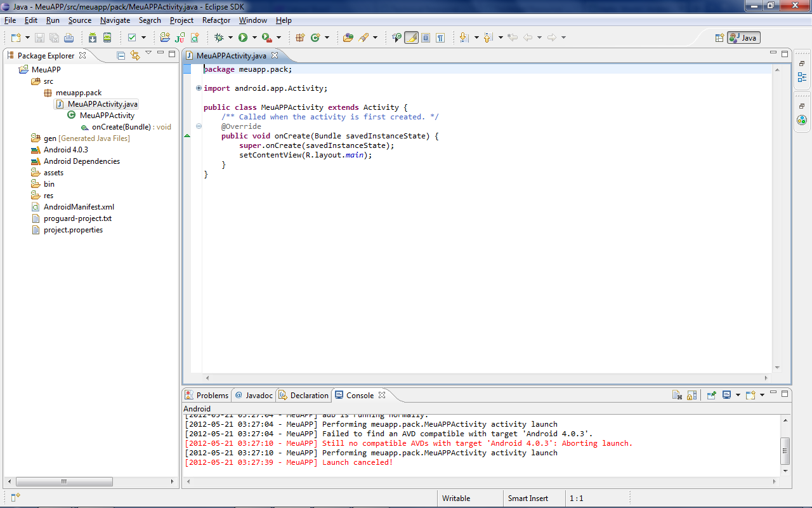Viewport: 812px width, 508px height.
Task: Click Collapse All in Package Explorer
Action: [x=121, y=55]
